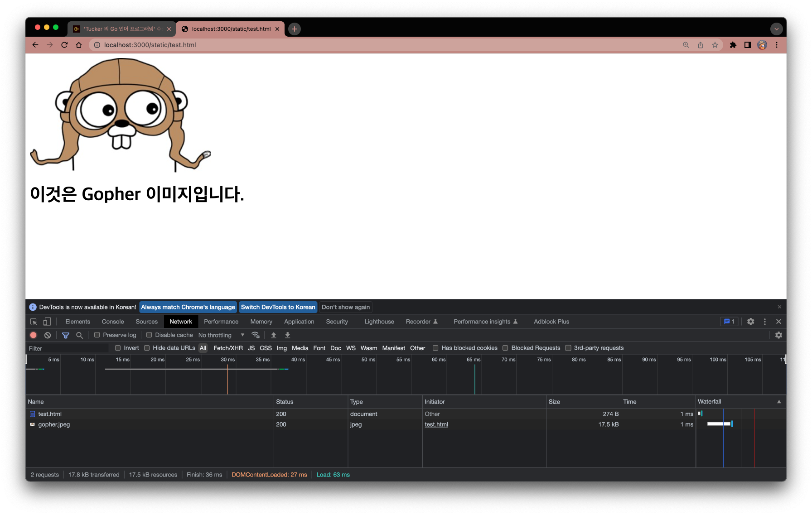
Task: Switch to the Sources panel tab
Action: pyautogui.click(x=147, y=322)
